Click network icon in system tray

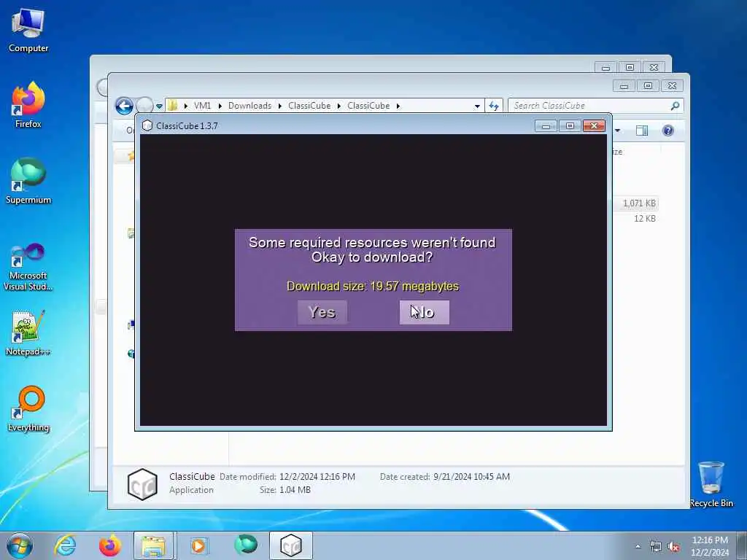pos(656,547)
